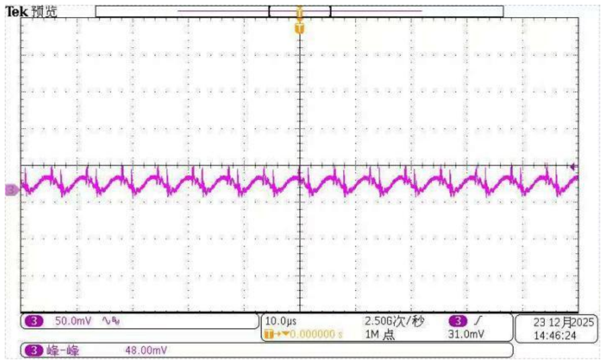Click the date readout 23 12月2025
The width and height of the screenshot is (605, 364).
(563, 322)
